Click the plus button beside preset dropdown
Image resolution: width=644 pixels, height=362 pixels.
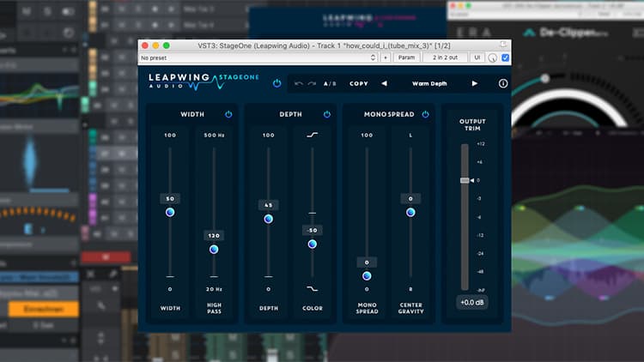coord(386,57)
